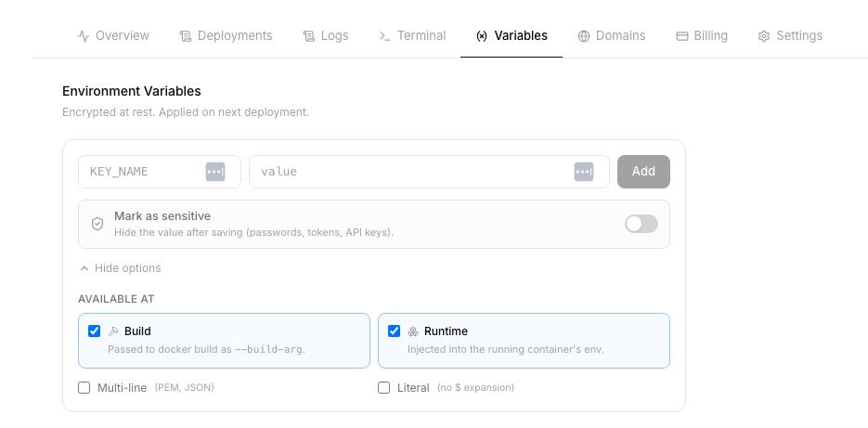Click the Terminal prompt icon
The height and width of the screenshot is (428, 868).
click(384, 36)
